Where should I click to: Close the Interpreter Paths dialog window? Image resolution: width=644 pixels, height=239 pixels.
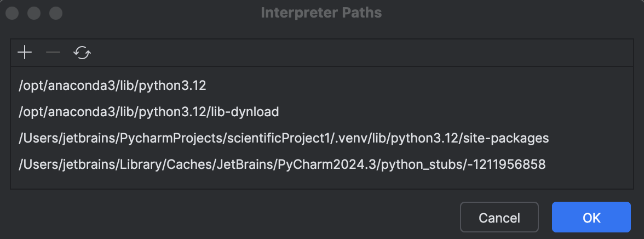point(12,13)
